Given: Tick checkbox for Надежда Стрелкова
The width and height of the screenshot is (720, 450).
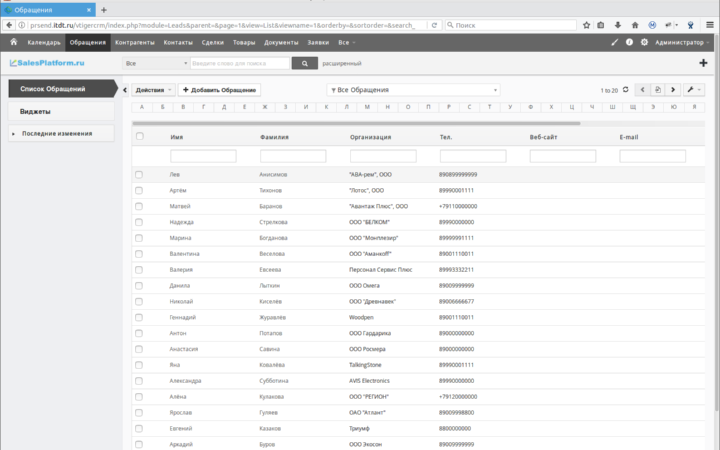Looking at the screenshot, I should [139, 222].
